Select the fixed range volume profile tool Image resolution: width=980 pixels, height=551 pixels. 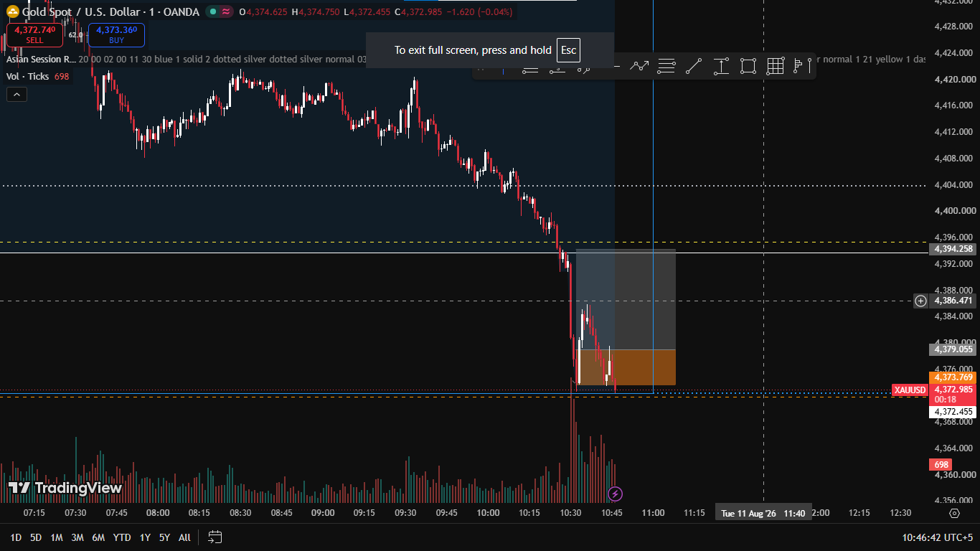(798, 66)
